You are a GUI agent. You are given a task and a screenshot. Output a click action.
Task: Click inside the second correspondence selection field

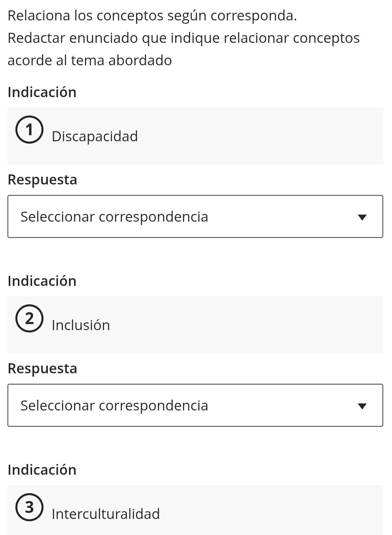[134, 405]
